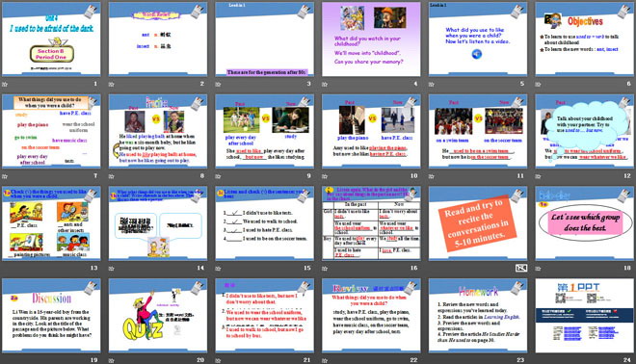Play animation star beneath slide 22
Viewport: 636px width, 364px height.
tap(325, 360)
